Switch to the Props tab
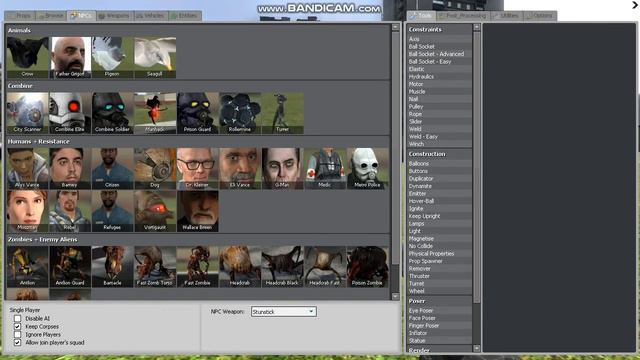The height and width of the screenshot is (360, 640). [20, 16]
